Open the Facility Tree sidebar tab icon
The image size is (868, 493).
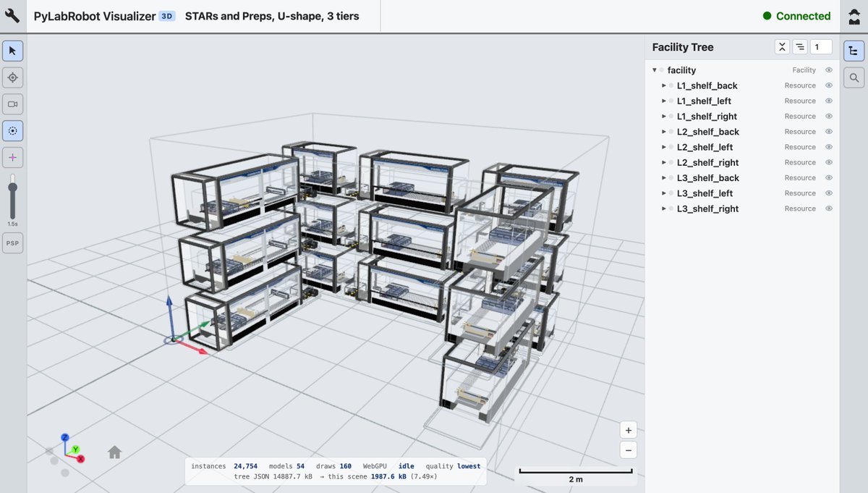(x=854, y=51)
